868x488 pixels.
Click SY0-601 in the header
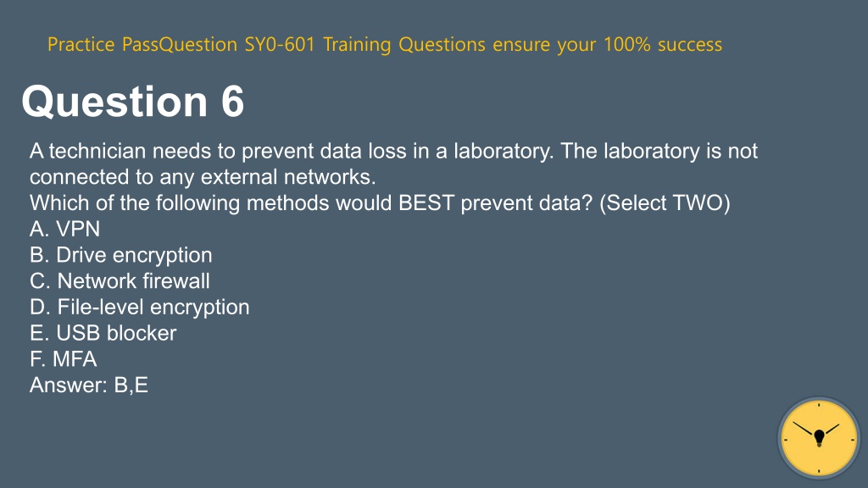[280, 44]
